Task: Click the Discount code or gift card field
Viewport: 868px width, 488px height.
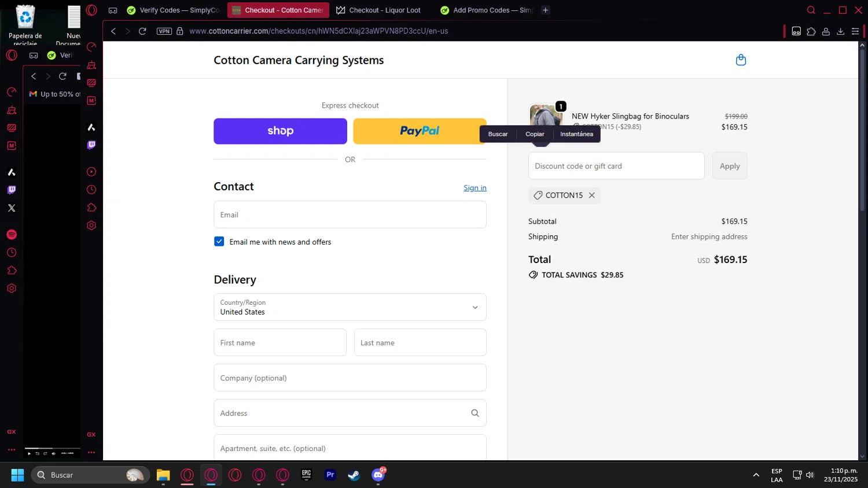Action: tap(616, 166)
